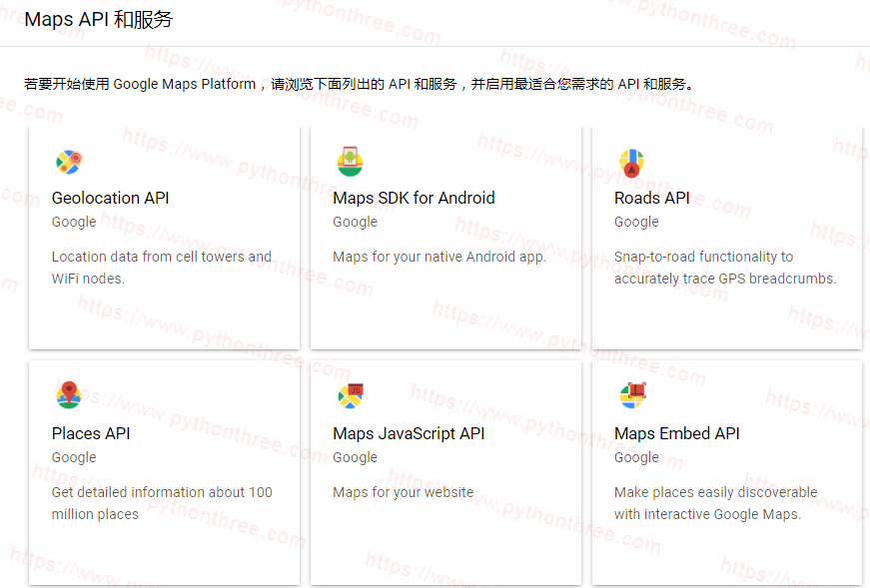Click the Maps SDK for Android icon
The image size is (870, 588).
(x=351, y=162)
